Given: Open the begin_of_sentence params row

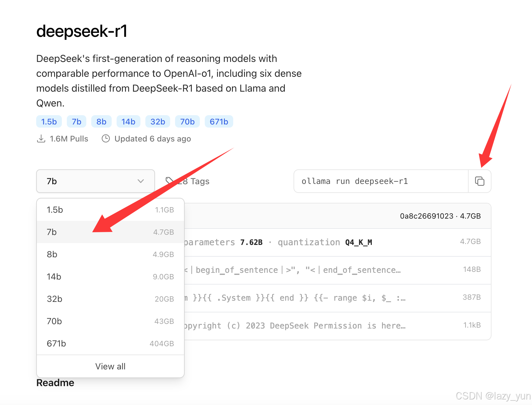Looking at the screenshot, I should [338, 270].
